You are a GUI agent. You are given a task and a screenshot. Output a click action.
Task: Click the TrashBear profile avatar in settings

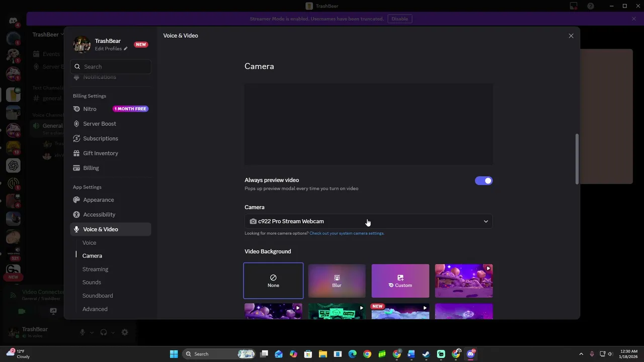[82, 44]
